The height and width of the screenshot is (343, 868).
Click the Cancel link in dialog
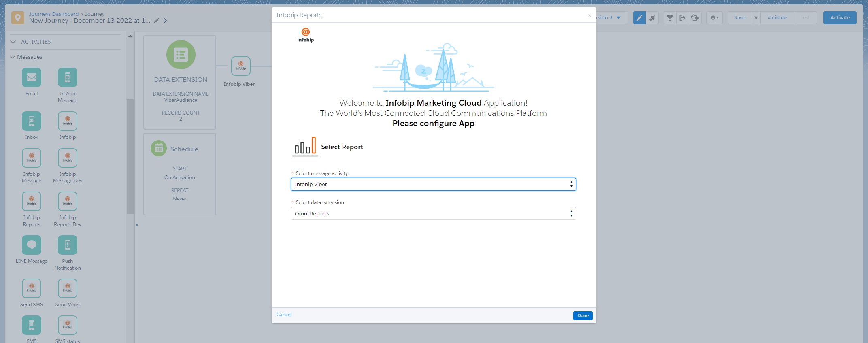pyautogui.click(x=284, y=315)
